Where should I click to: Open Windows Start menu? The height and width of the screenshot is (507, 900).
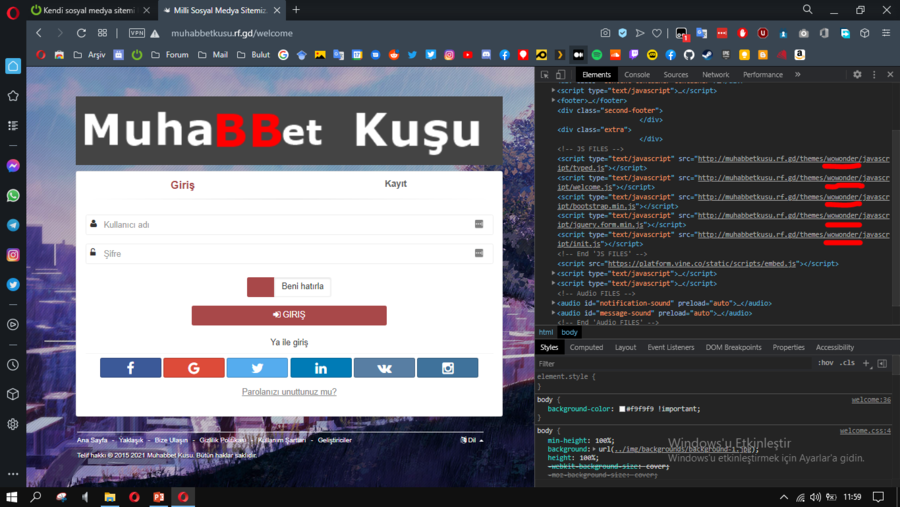point(11,497)
